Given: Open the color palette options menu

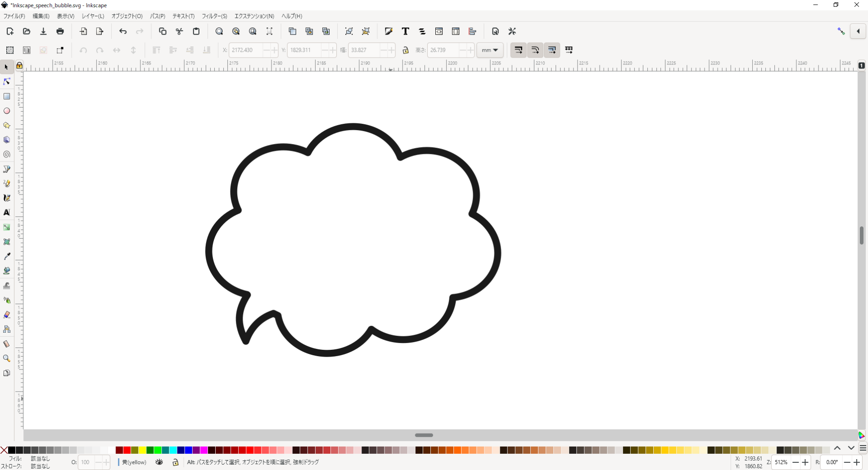Looking at the screenshot, I should click(x=863, y=448).
